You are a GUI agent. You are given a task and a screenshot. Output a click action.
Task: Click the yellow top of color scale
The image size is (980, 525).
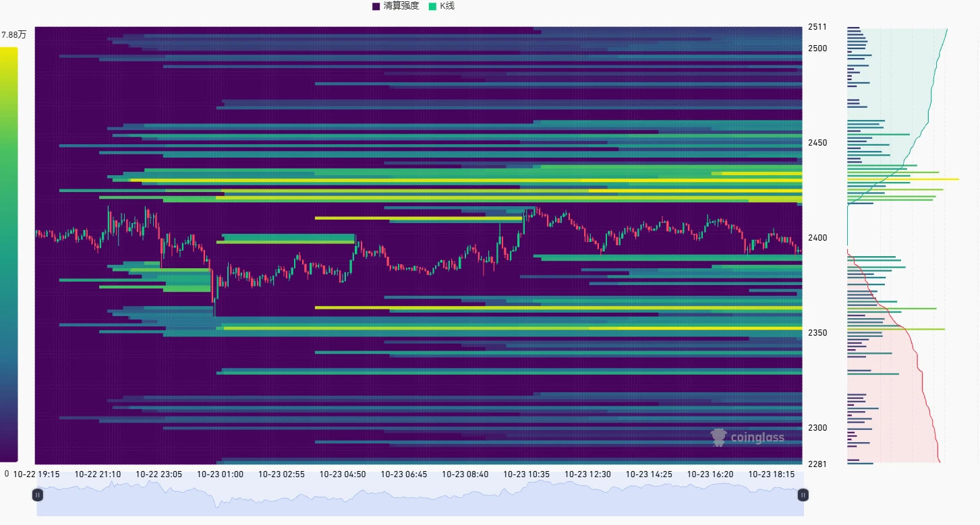9,51
